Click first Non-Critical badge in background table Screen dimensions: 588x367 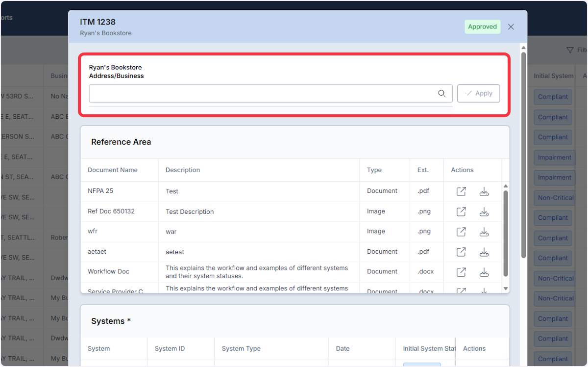pos(556,198)
